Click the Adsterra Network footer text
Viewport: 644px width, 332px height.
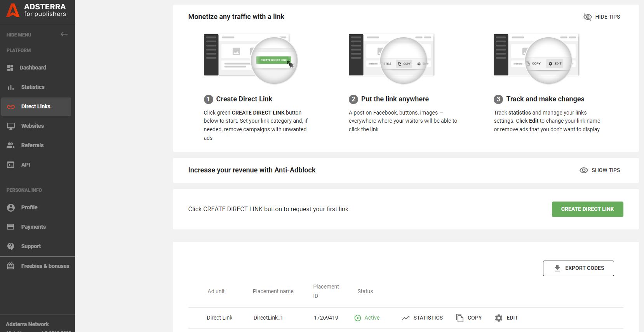pyautogui.click(x=27, y=324)
